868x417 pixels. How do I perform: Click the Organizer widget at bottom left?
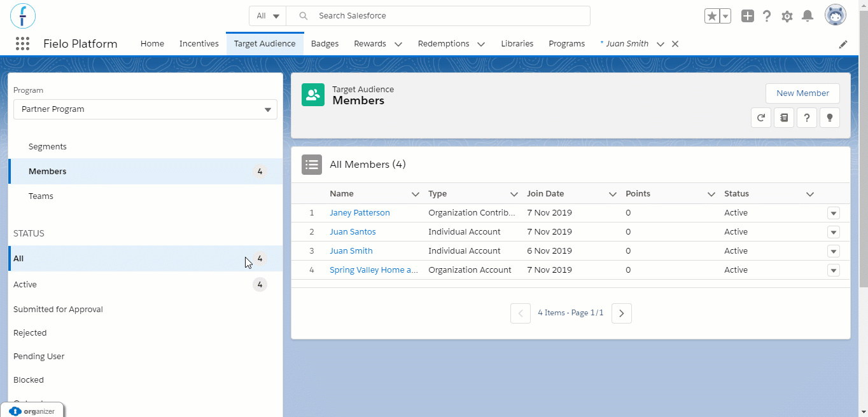click(32, 411)
